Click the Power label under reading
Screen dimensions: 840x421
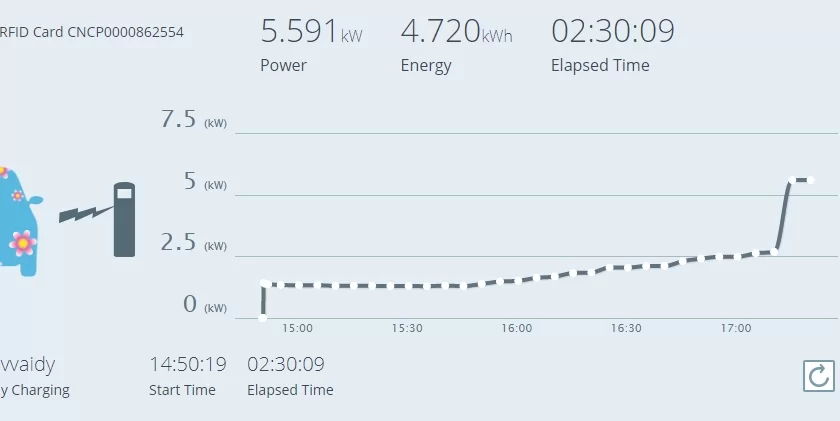click(x=283, y=66)
